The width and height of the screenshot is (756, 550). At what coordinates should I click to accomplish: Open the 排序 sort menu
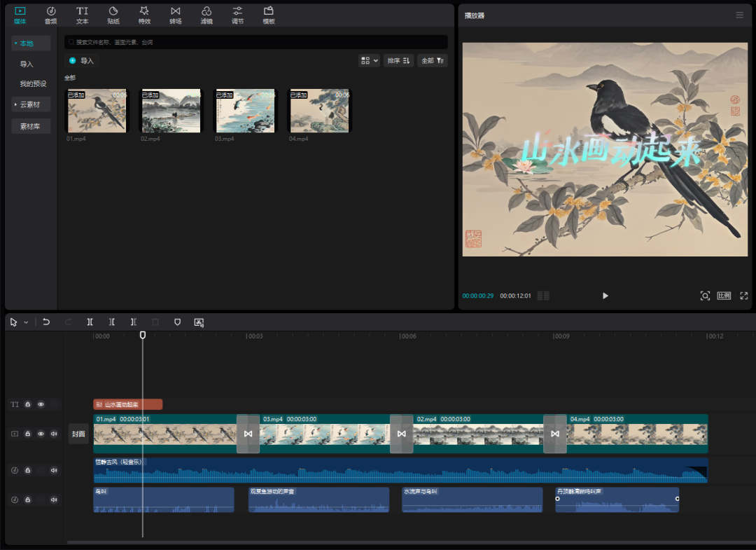tap(399, 61)
